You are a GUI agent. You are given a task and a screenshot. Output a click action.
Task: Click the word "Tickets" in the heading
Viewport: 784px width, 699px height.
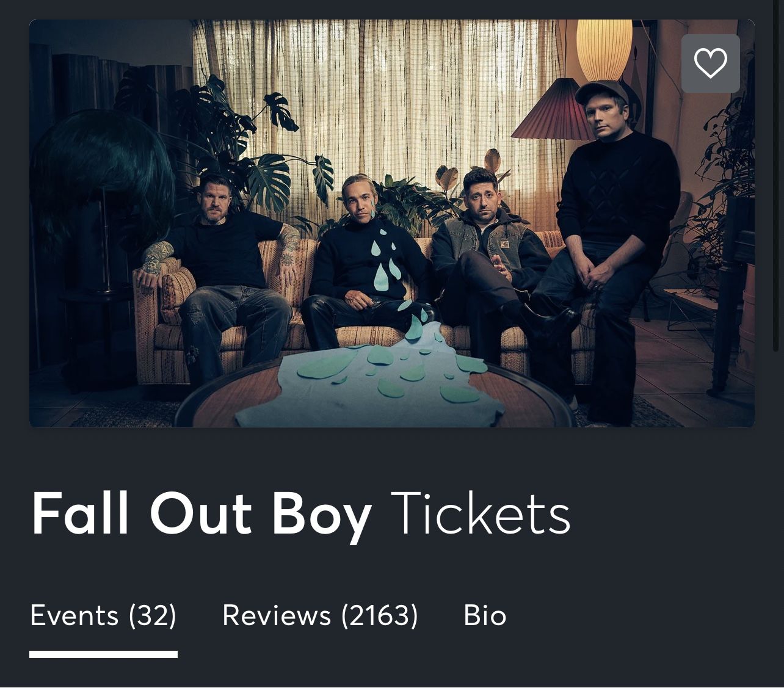[480, 513]
